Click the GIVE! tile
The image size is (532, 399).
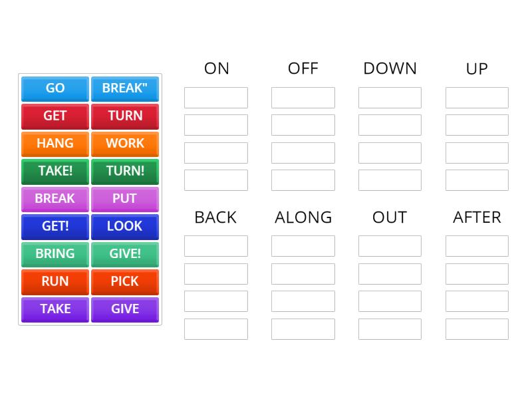point(124,254)
